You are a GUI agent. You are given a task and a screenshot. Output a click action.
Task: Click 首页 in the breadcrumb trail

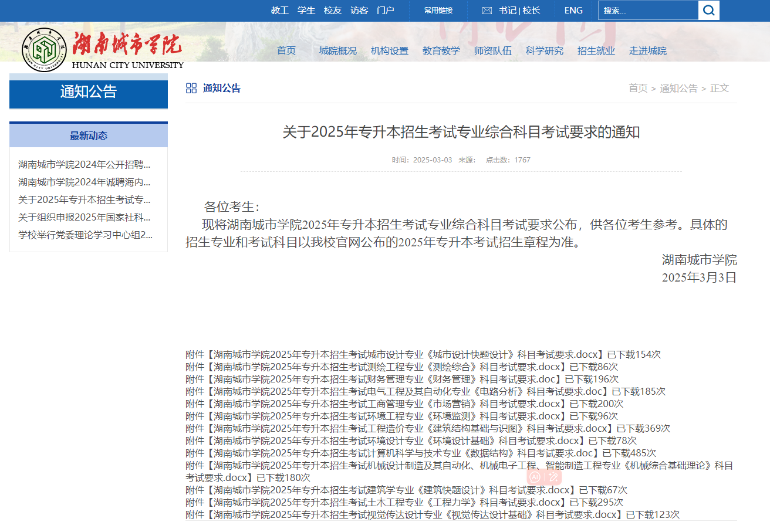[638, 89]
